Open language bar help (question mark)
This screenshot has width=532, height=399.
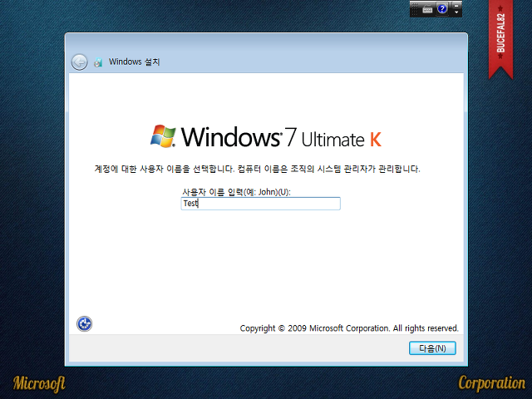click(442, 9)
